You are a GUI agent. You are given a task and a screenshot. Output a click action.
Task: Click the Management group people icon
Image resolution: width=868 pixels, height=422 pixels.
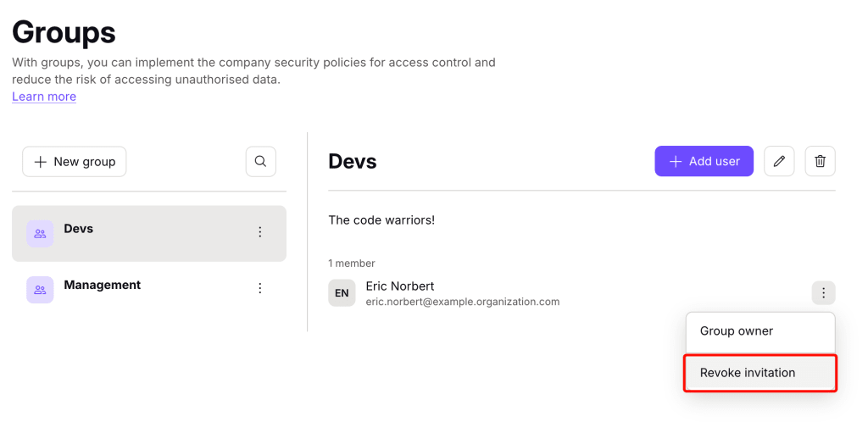coord(40,290)
